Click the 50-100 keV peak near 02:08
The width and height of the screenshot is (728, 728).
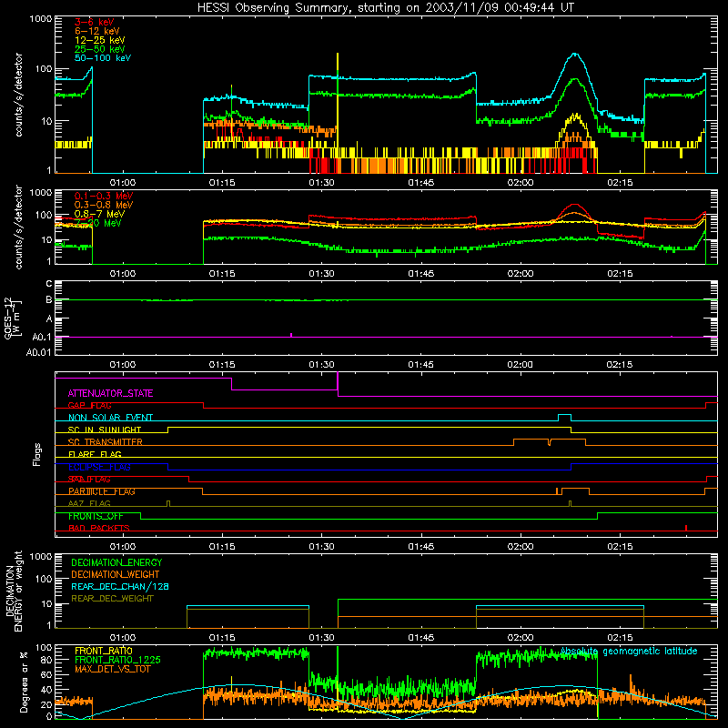[575, 54]
